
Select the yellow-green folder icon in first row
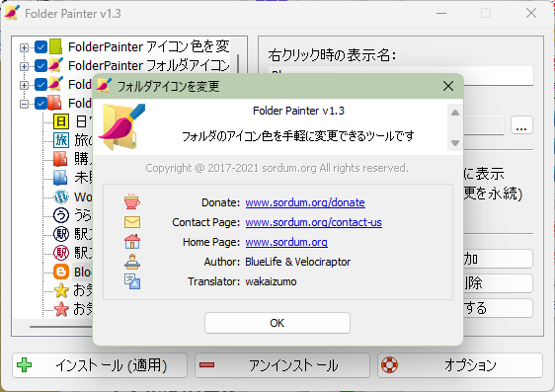[x=55, y=46]
